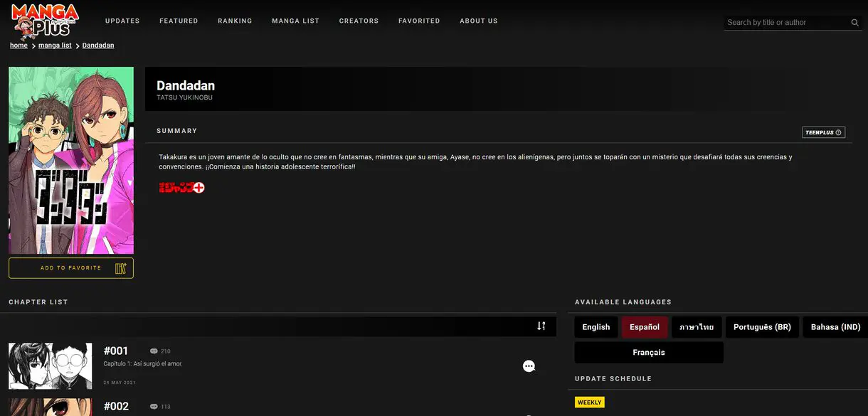
Task: Open Manga List in navigation bar
Action: 295,21
